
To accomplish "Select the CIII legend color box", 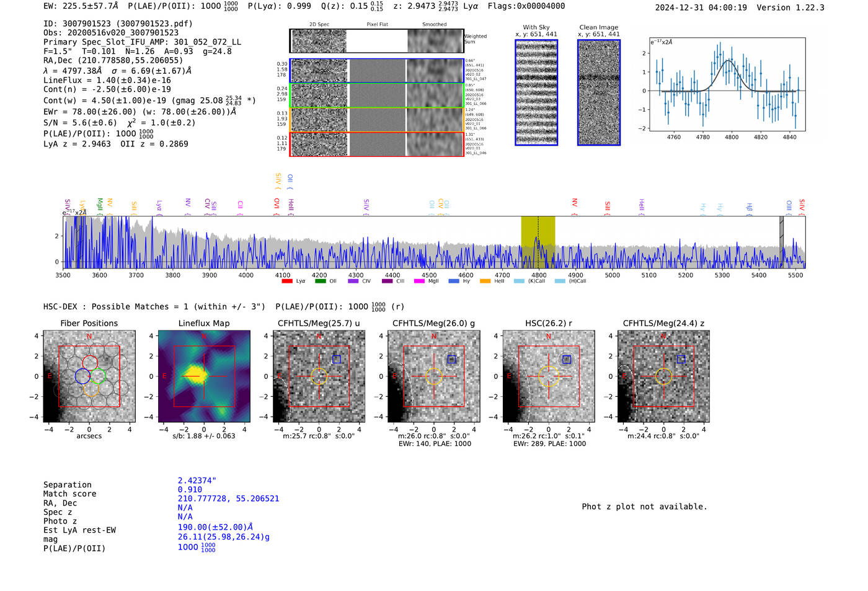I will pos(387,281).
